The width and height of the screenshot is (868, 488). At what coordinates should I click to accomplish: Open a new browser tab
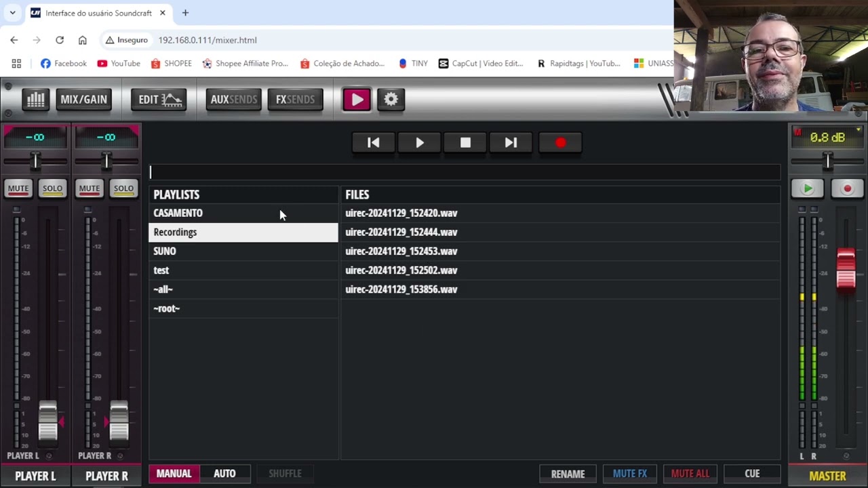185,13
